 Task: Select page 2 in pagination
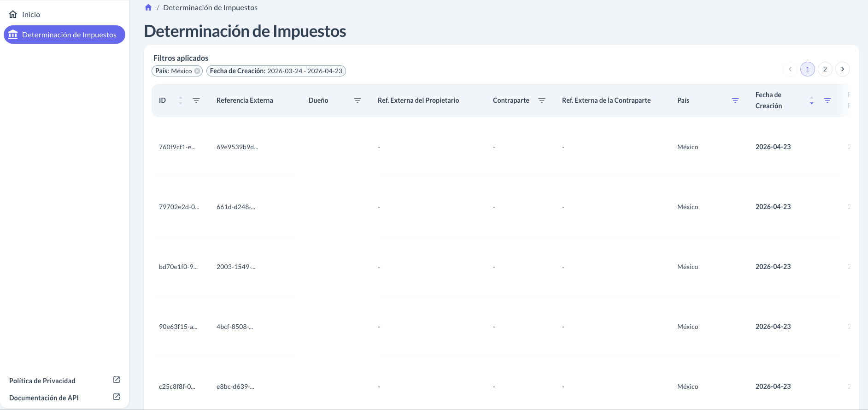(825, 69)
